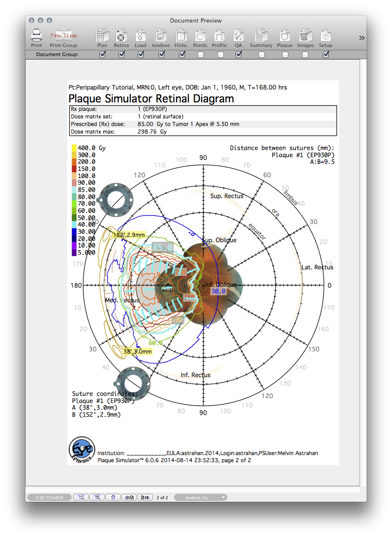This screenshot has width=392, height=537.
Task: Click the 2 of 2 page indicator
Action: pyautogui.click(x=162, y=497)
